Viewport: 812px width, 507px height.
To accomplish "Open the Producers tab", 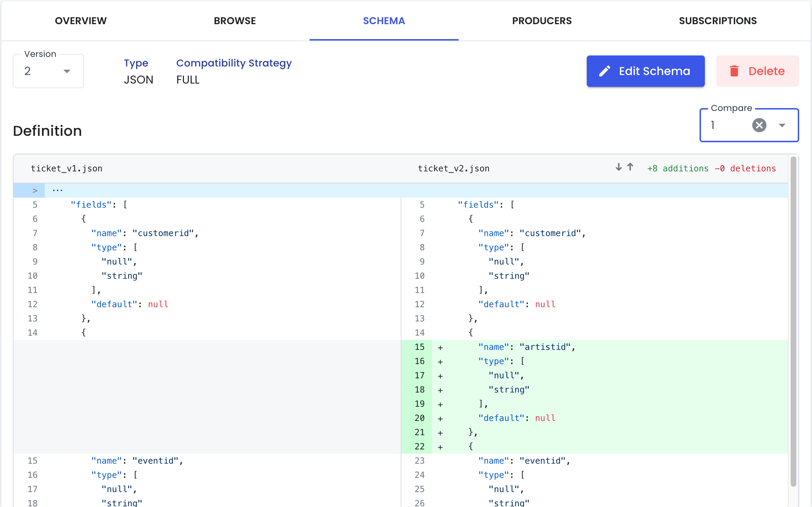I will pos(542,21).
